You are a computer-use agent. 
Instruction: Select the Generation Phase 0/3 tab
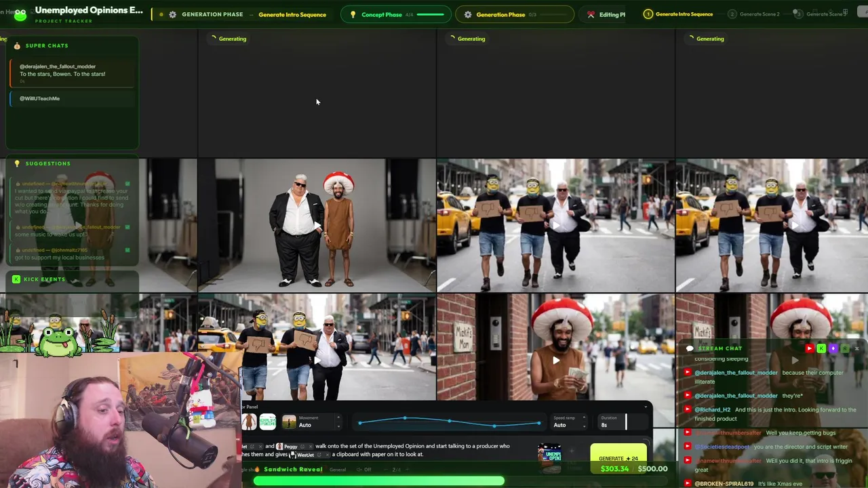tap(515, 14)
